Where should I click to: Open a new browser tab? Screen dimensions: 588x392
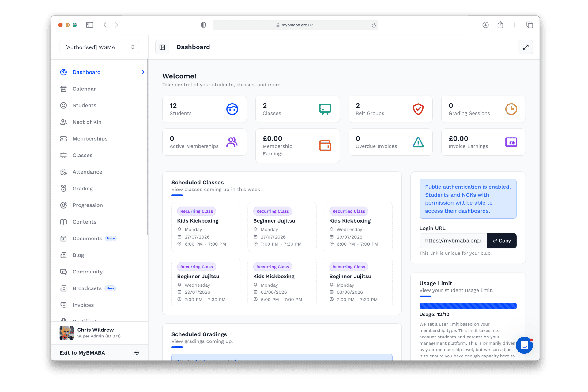click(515, 25)
